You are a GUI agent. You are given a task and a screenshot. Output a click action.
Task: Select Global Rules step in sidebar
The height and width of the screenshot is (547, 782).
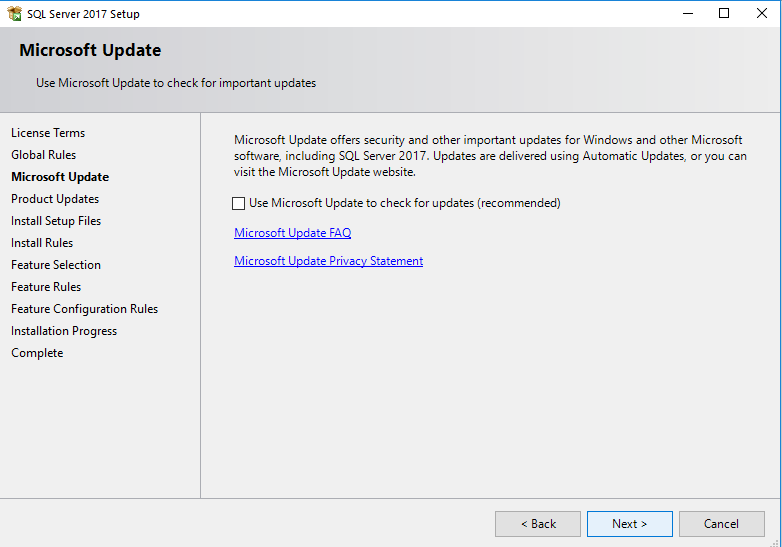click(x=43, y=155)
